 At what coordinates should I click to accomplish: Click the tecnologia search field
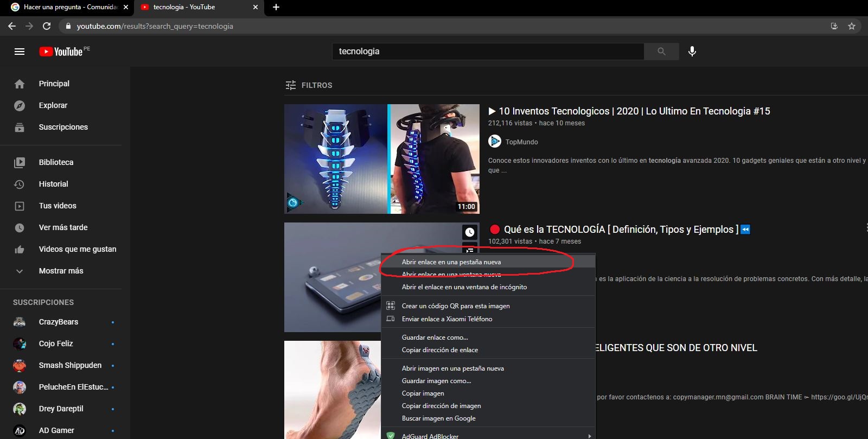click(488, 52)
